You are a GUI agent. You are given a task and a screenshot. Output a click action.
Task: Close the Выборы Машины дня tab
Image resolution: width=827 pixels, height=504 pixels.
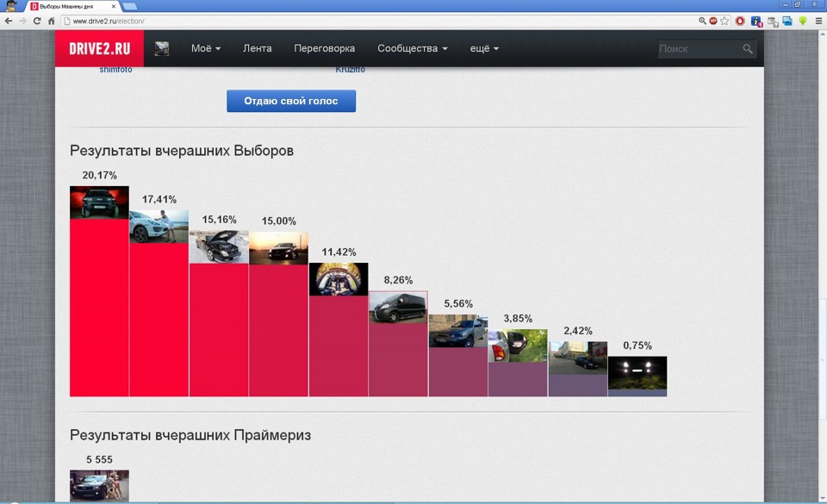pos(114,6)
